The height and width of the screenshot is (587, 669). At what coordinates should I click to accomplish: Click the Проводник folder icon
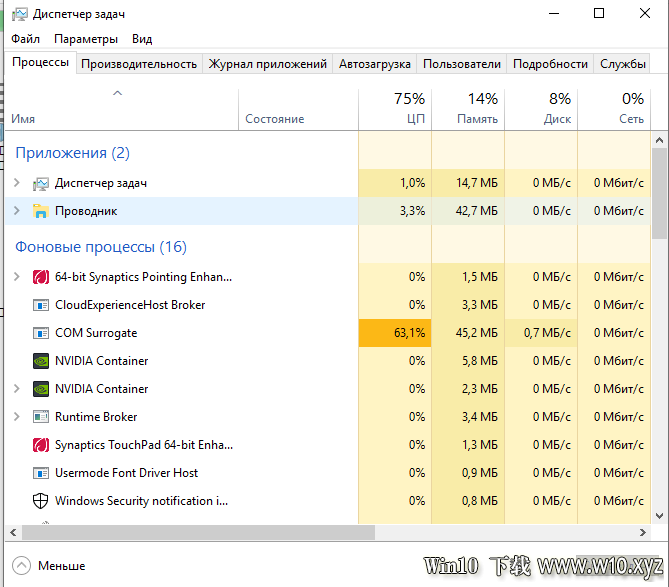tap(41, 211)
